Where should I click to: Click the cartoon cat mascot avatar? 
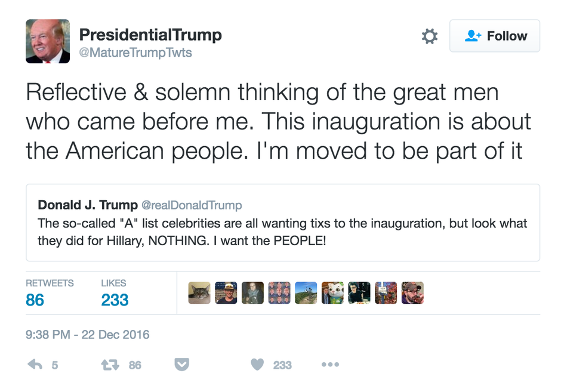(x=332, y=293)
